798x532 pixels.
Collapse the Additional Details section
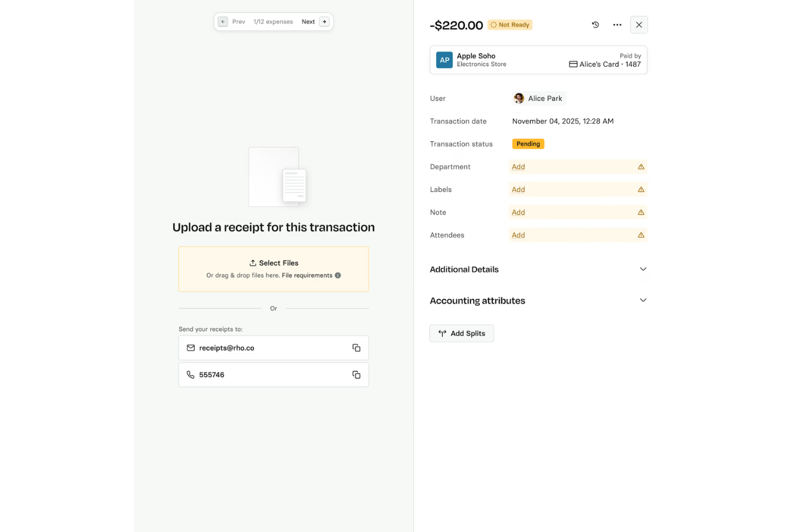pyautogui.click(x=643, y=269)
